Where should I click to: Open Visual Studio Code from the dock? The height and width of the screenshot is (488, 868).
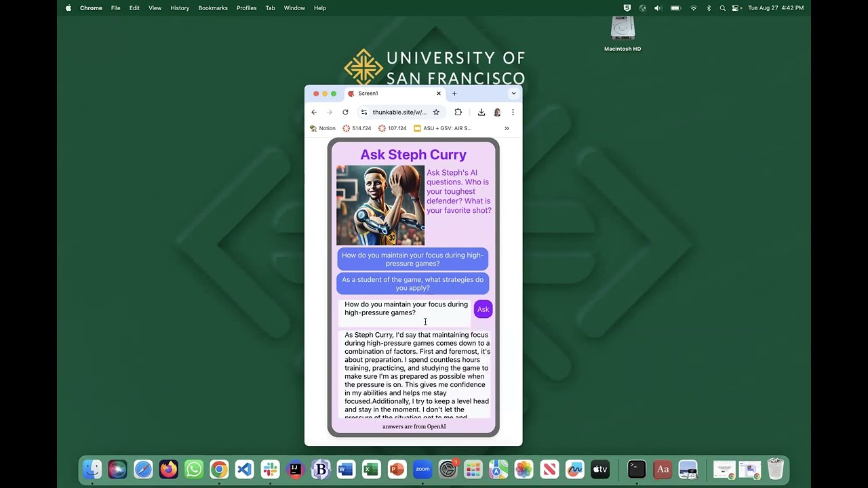tap(245, 469)
